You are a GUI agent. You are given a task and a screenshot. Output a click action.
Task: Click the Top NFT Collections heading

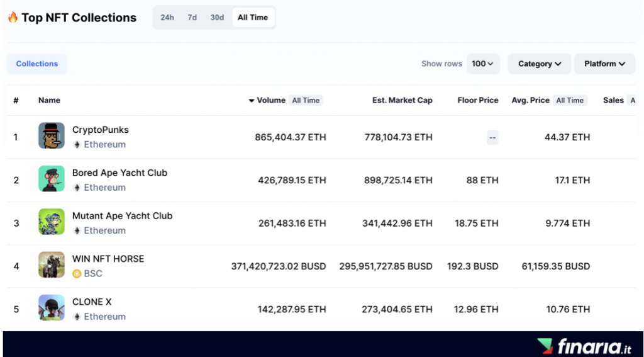pyautogui.click(x=79, y=18)
